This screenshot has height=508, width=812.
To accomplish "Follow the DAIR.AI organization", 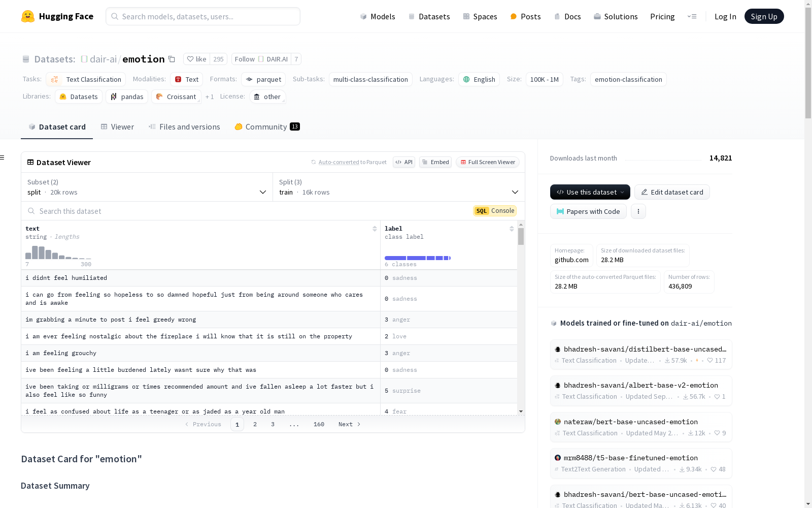I will tap(261, 59).
